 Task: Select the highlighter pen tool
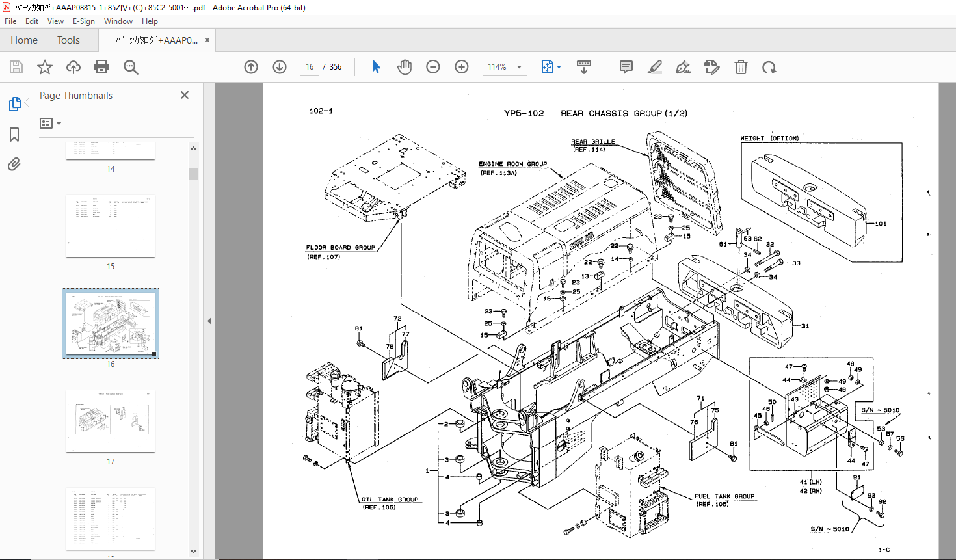tap(655, 67)
